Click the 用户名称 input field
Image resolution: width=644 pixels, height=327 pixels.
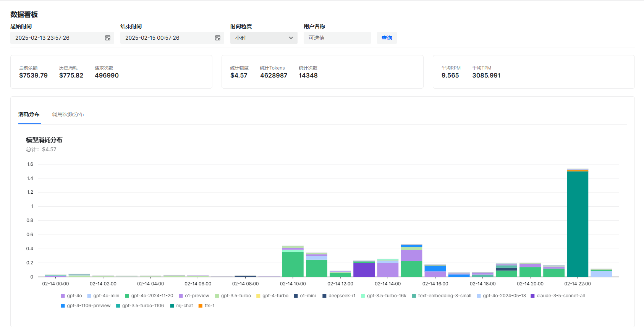click(337, 38)
